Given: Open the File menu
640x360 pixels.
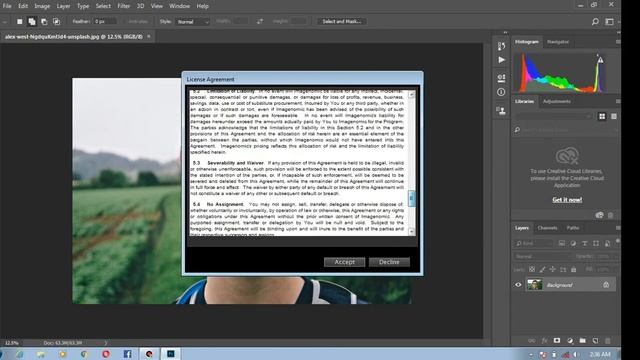Looking at the screenshot, I should tap(7, 6).
